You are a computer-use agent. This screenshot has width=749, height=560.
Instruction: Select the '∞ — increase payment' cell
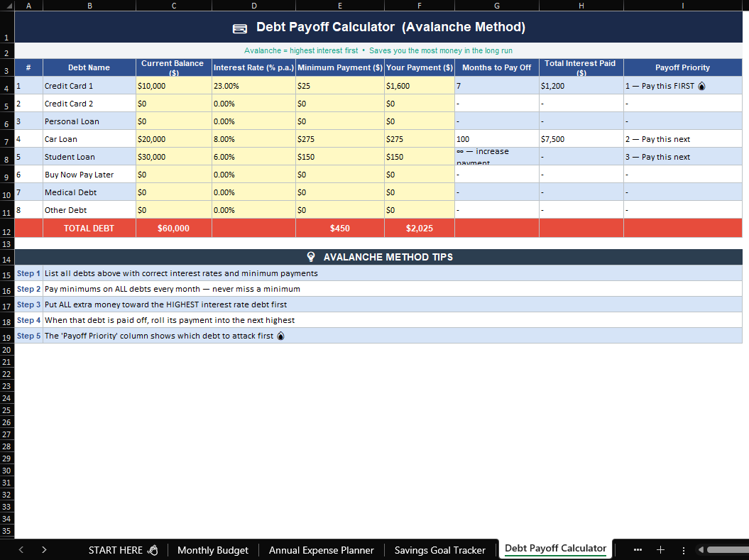[x=497, y=157]
